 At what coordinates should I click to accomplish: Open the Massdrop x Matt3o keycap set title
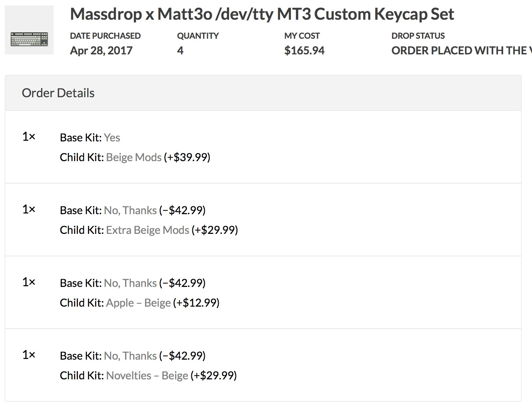click(x=262, y=14)
